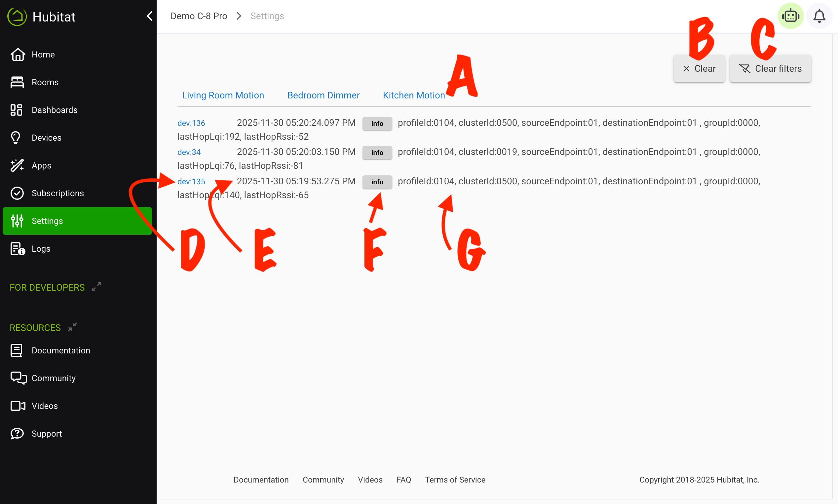Click the info badge on the dev:136 row

377,123
